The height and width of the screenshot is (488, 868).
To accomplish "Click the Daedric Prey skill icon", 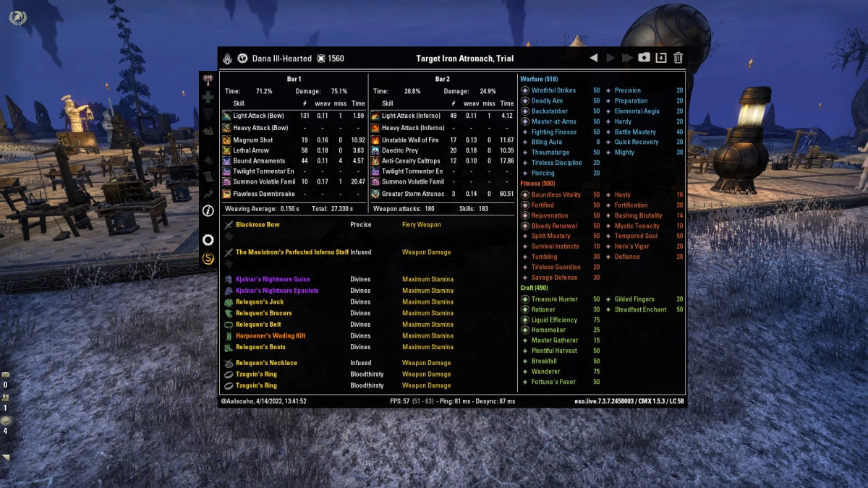I will [x=375, y=150].
